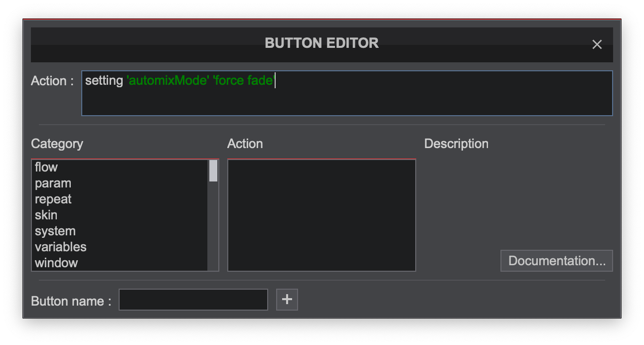The width and height of the screenshot is (644, 345).
Task: Select the 'system' category
Action: pyautogui.click(x=120, y=231)
